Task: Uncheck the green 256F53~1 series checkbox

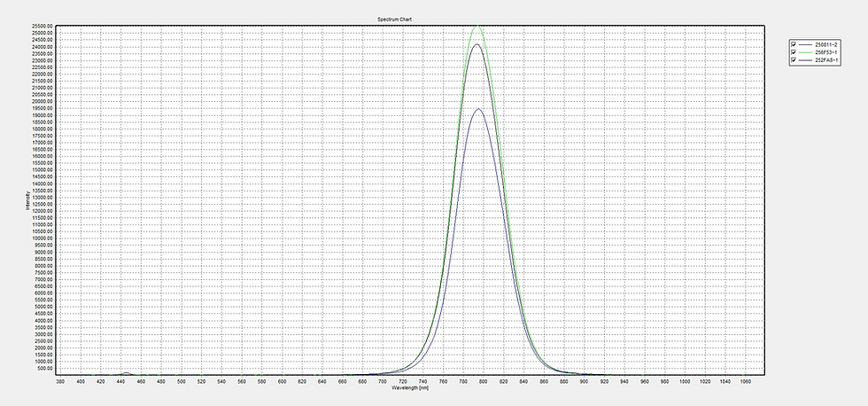Action: 794,52
